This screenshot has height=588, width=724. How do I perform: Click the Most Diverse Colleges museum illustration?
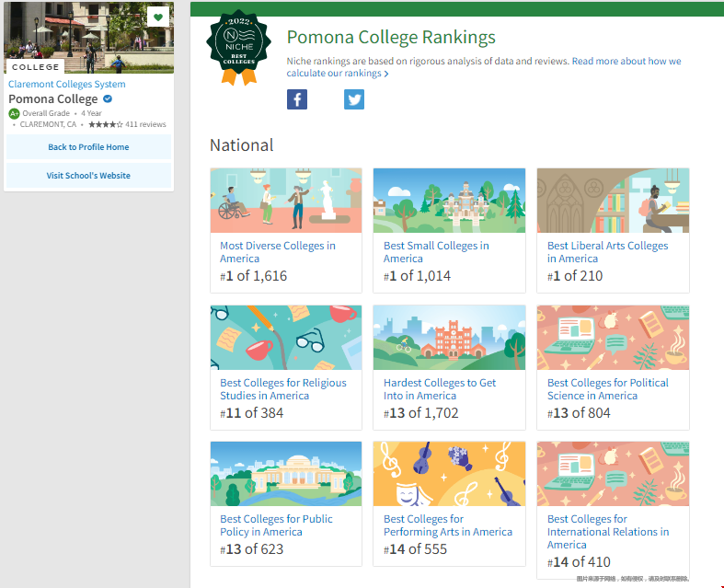pyautogui.click(x=286, y=201)
